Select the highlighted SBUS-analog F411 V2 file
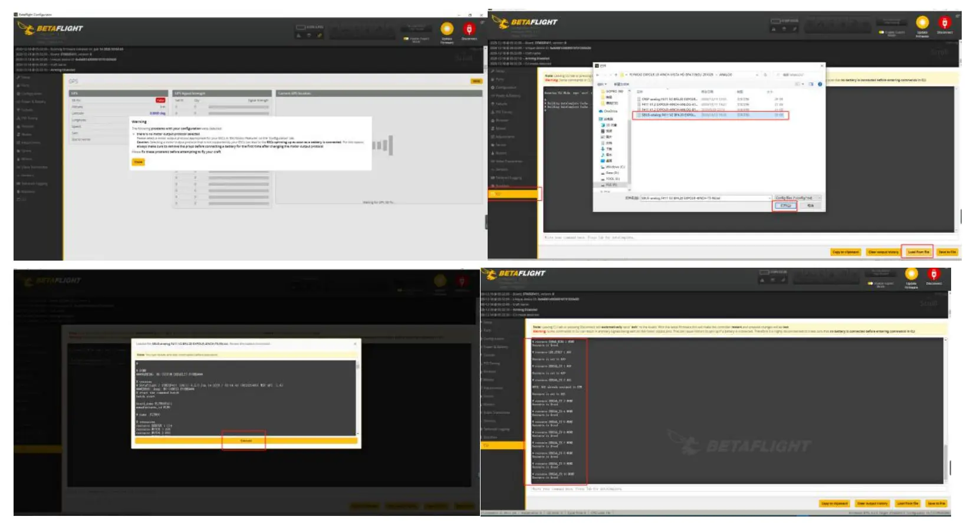This screenshot has width=980, height=523. pyautogui.click(x=710, y=115)
